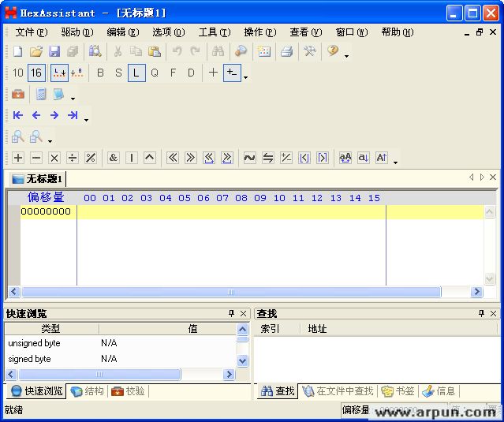Screen dimensions: 504x422
Task: Select the L long data type
Action: [136, 73]
